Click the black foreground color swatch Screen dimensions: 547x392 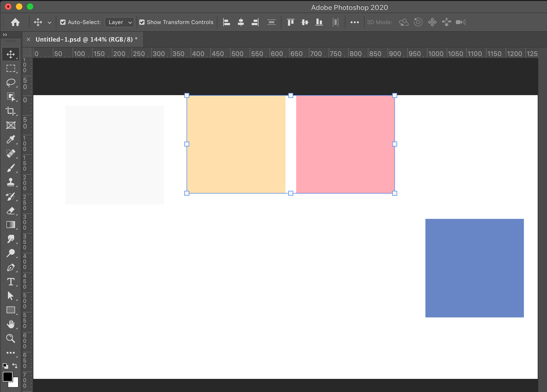pyautogui.click(x=7, y=376)
